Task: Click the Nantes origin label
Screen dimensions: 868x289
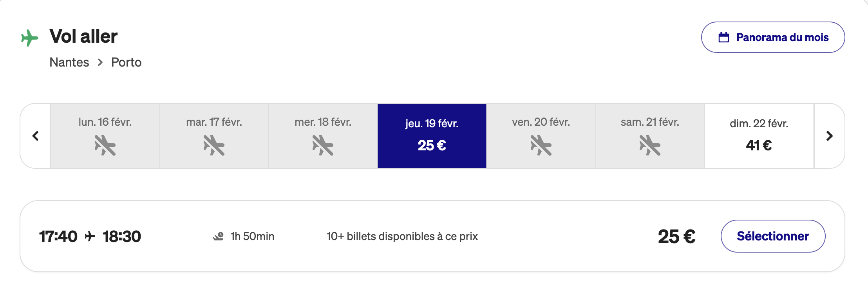Action: coord(69,62)
